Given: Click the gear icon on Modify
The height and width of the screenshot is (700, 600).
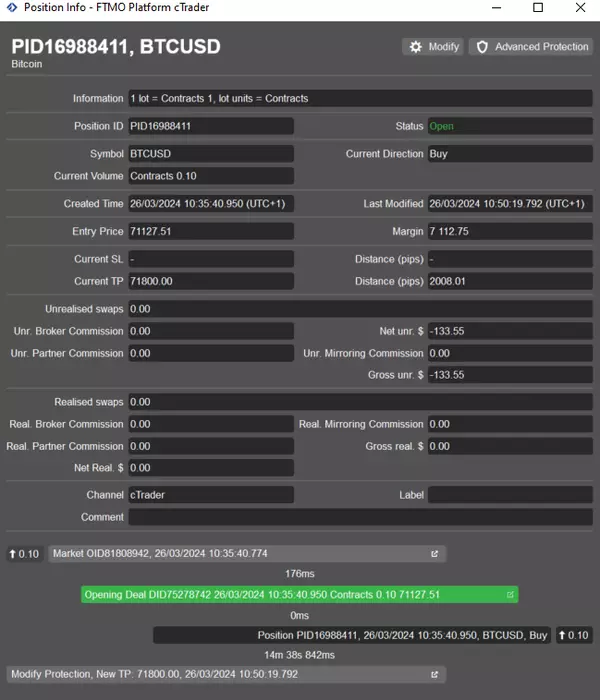Looking at the screenshot, I should [x=416, y=47].
